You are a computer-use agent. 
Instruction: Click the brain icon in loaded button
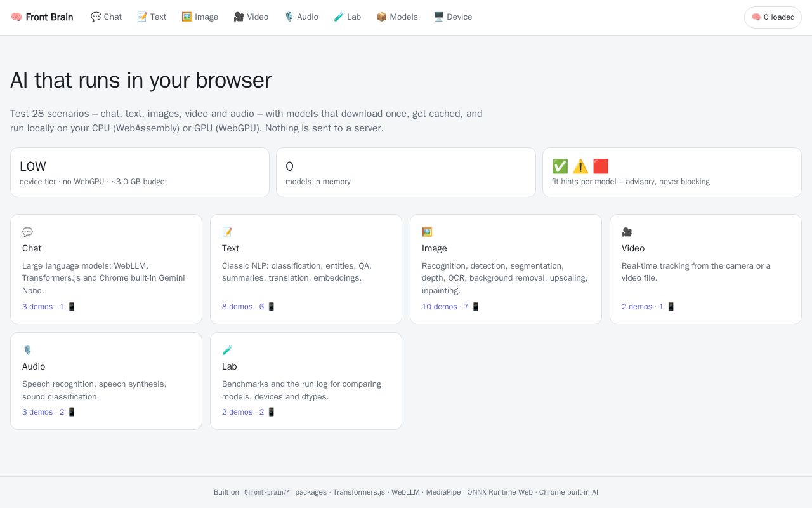(756, 17)
